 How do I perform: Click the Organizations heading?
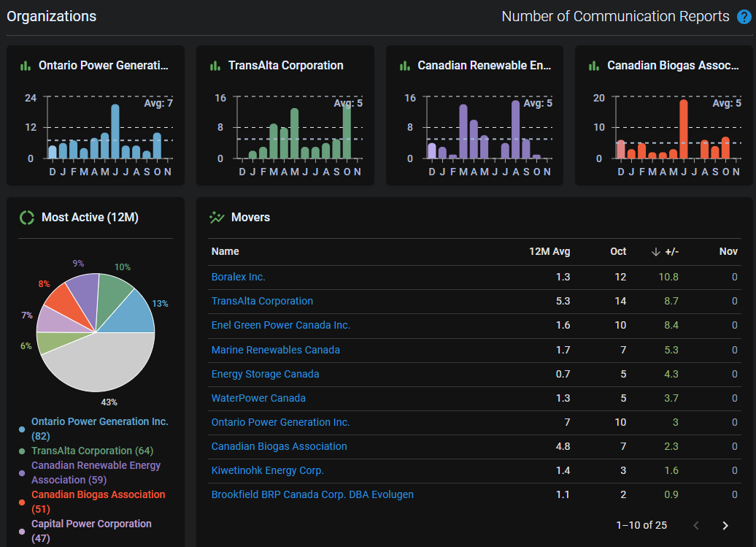click(52, 16)
